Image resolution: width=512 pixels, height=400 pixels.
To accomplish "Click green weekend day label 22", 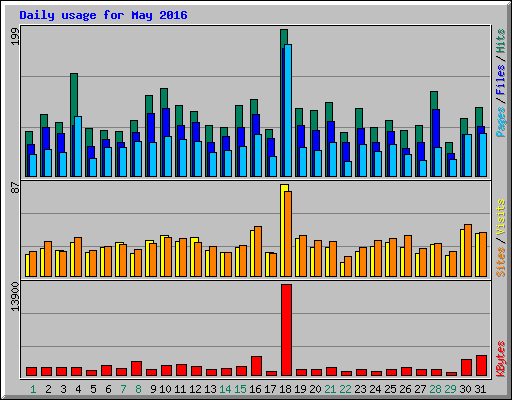I will [345, 389].
